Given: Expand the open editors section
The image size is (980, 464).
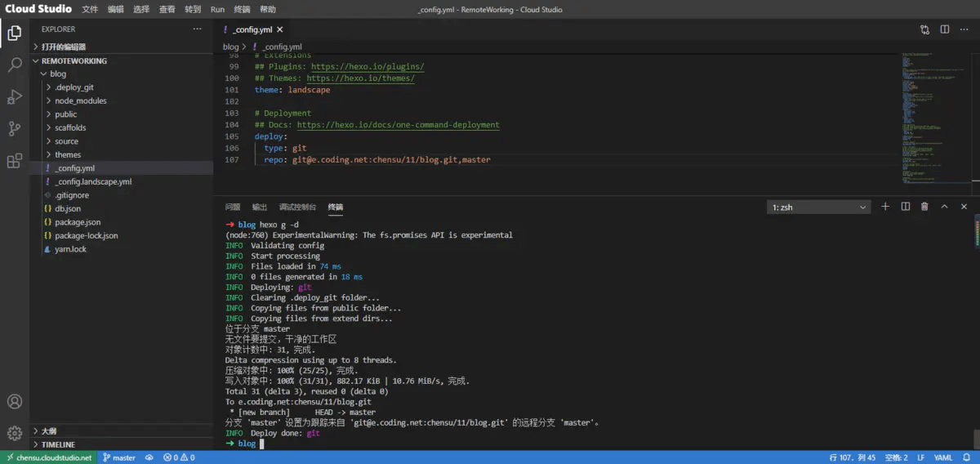Looking at the screenshot, I should point(122,47).
